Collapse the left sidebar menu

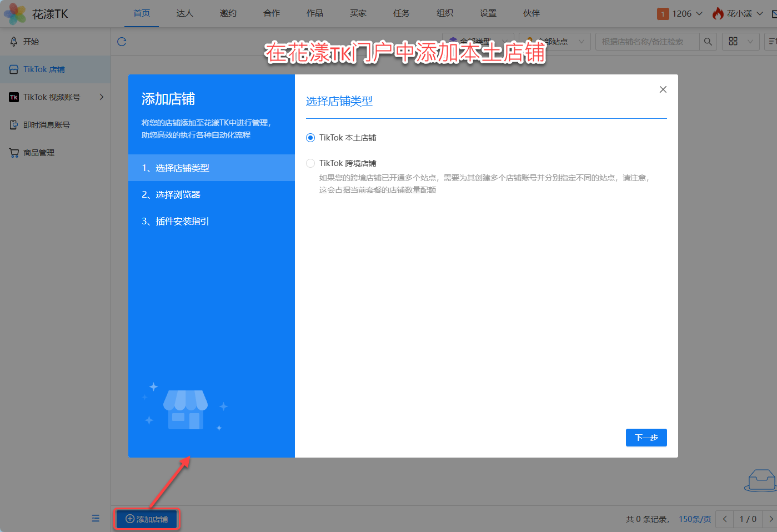[96, 518]
